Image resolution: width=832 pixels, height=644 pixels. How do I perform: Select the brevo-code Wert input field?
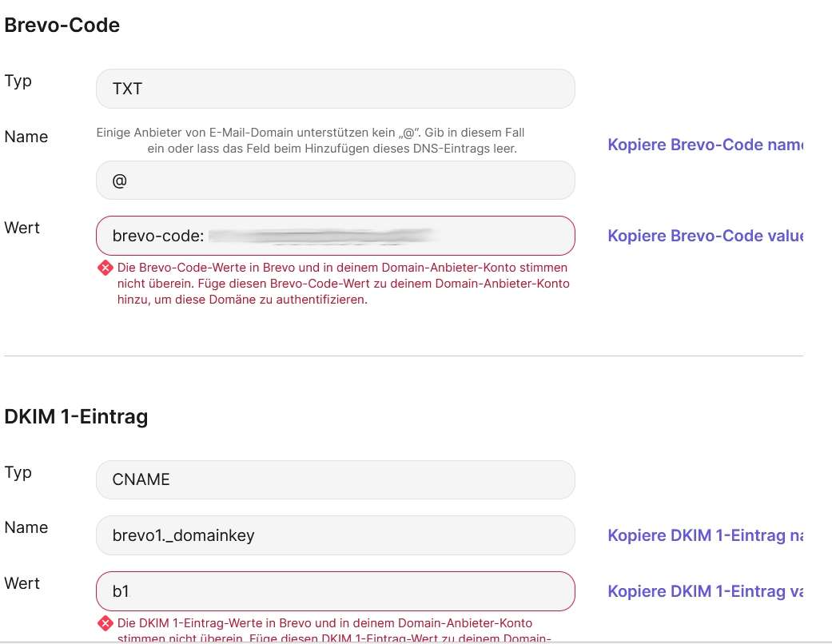(335, 236)
